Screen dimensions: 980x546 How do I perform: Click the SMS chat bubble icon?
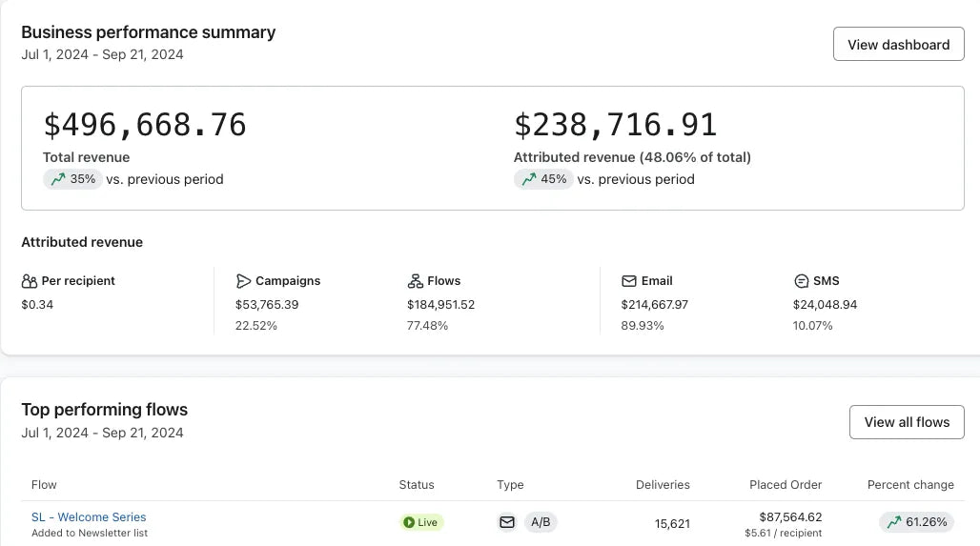(801, 281)
